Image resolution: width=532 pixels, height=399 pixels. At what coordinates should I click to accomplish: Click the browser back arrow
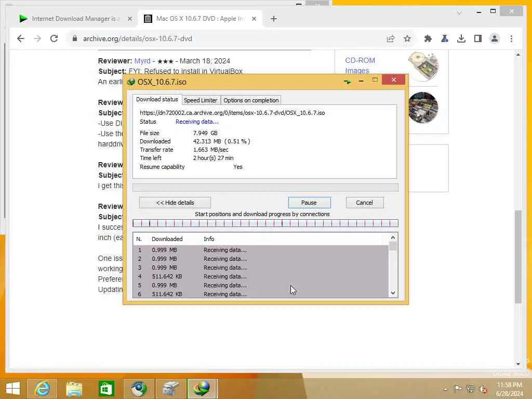click(21, 38)
